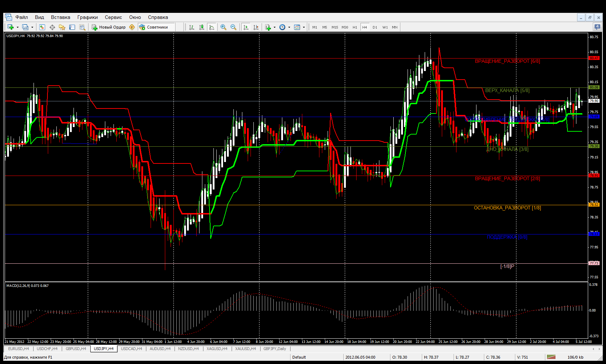This screenshot has height=364, width=606.
Task: Select the MN timeframe
Action: 395,27
